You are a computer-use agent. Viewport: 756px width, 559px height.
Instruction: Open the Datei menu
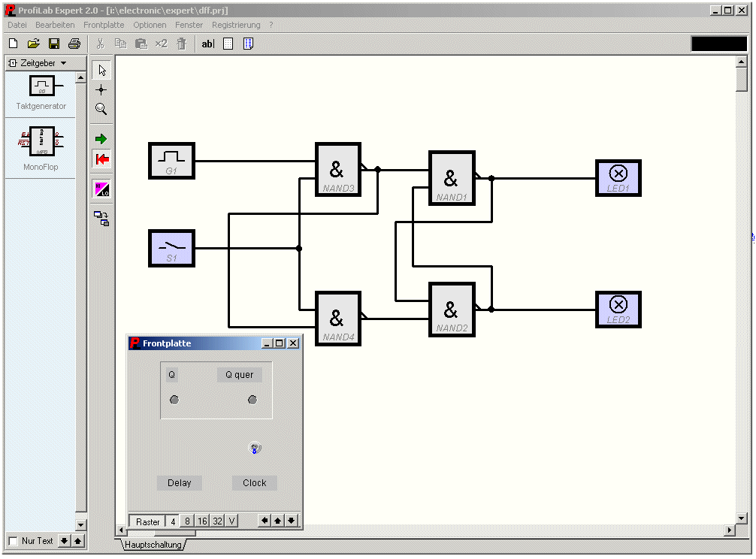(17, 25)
